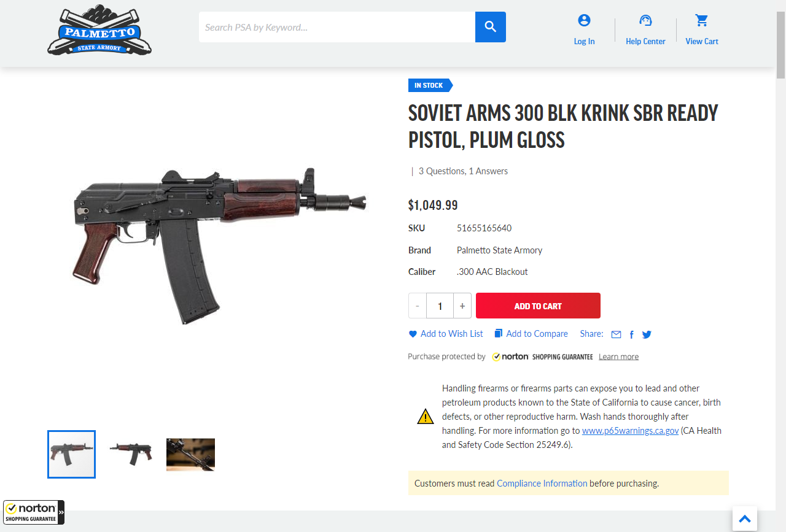The width and height of the screenshot is (786, 532).
Task: Select the second product thumbnail
Action: (x=131, y=454)
